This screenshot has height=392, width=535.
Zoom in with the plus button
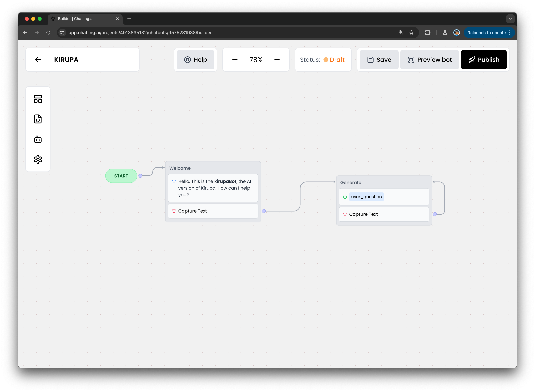pyautogui.click(x=277, y=60)
